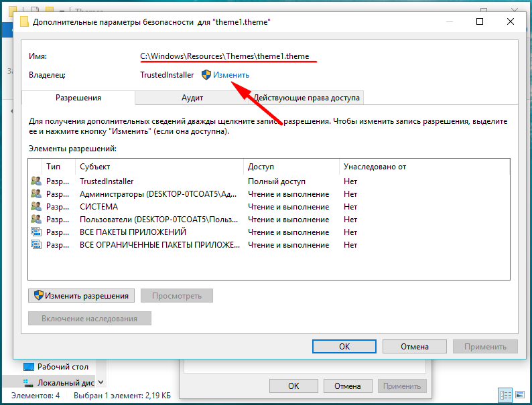
Task: Click the folder icon in the dialog title bar
Action: [24, 21]
